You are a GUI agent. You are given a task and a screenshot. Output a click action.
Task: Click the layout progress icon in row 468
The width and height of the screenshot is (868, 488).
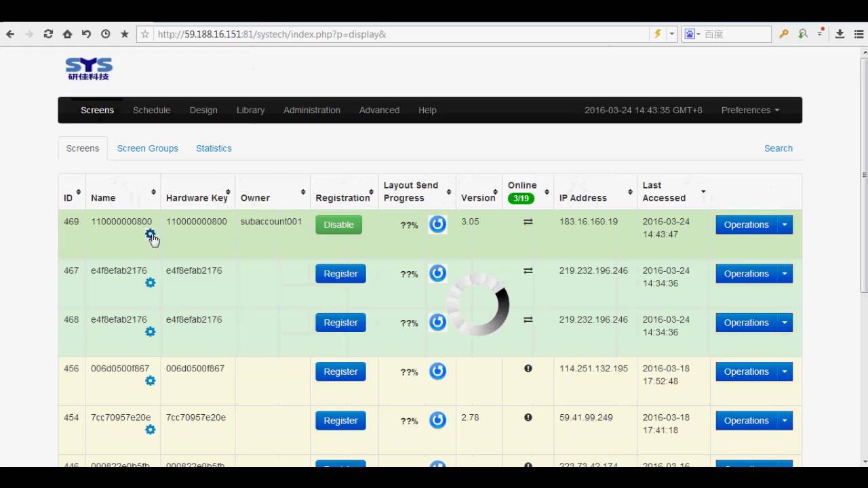[437, 322]
